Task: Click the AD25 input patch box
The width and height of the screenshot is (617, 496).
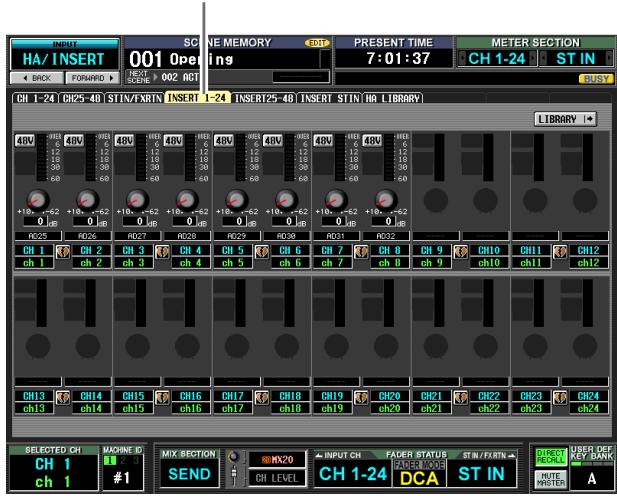Action: coord(38,236)
